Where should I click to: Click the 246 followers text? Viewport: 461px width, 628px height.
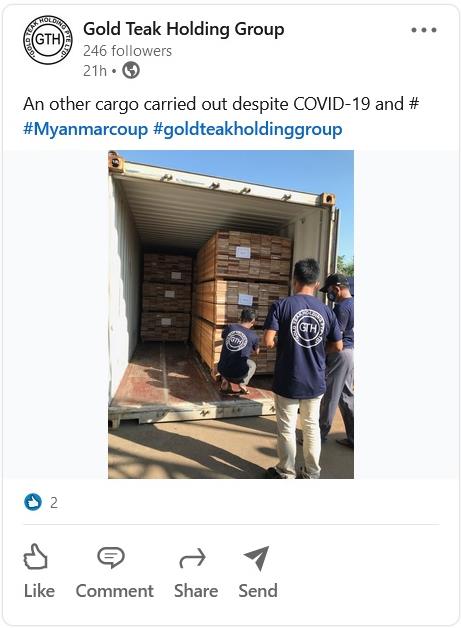[127, 51]
